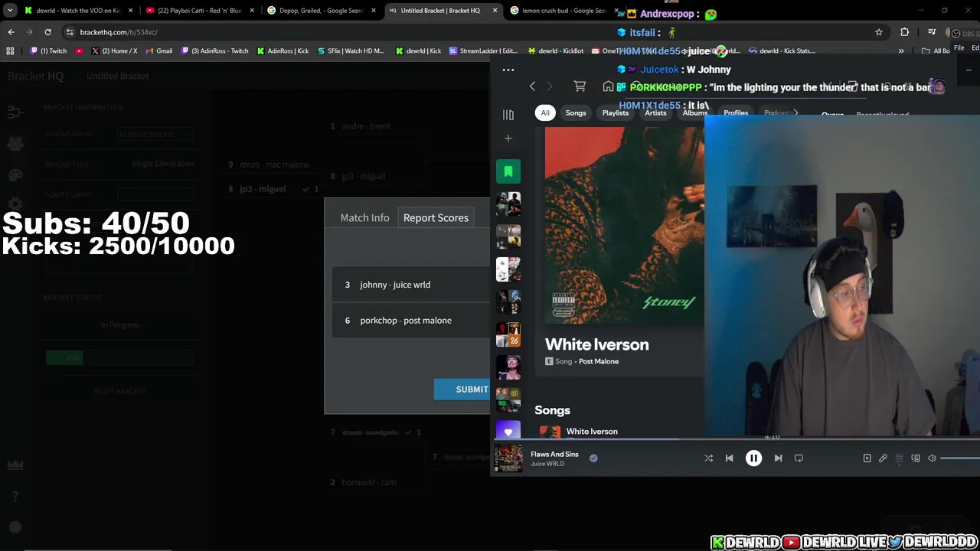Open the dewrld - KickBot bookmark
Screen dimensions: 980x551
click(x=556, y=51)
